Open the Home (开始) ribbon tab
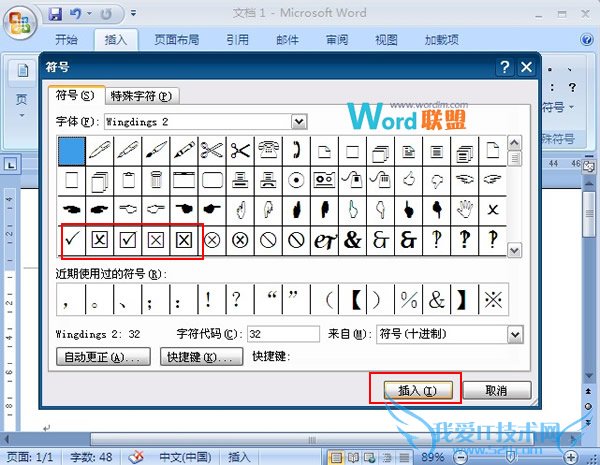600x465 pixels. pos(66,40)
